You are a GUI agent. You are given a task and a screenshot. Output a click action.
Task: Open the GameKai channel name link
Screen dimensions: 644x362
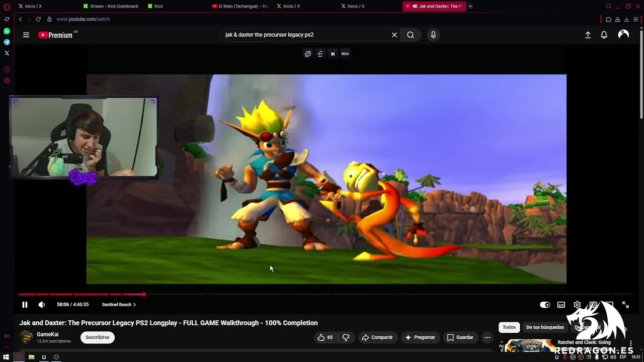tap(47, 334)
